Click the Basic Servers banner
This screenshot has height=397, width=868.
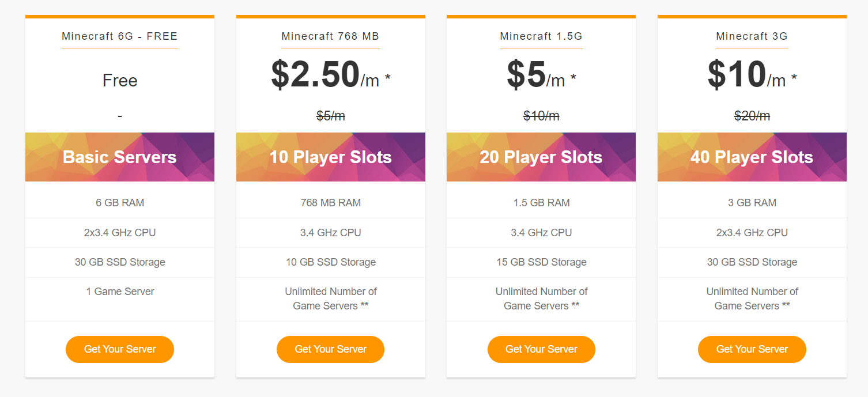(120, 157)
